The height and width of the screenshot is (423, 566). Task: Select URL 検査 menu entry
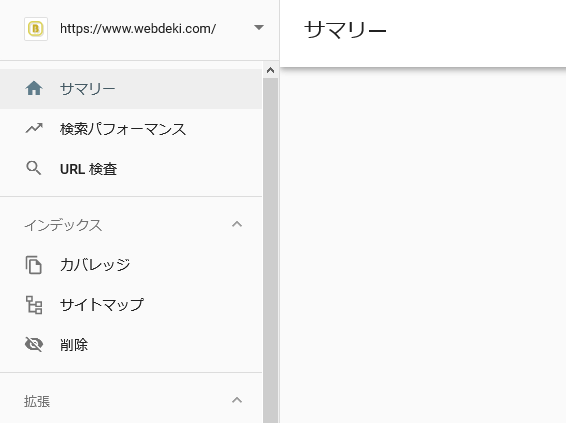131,169
